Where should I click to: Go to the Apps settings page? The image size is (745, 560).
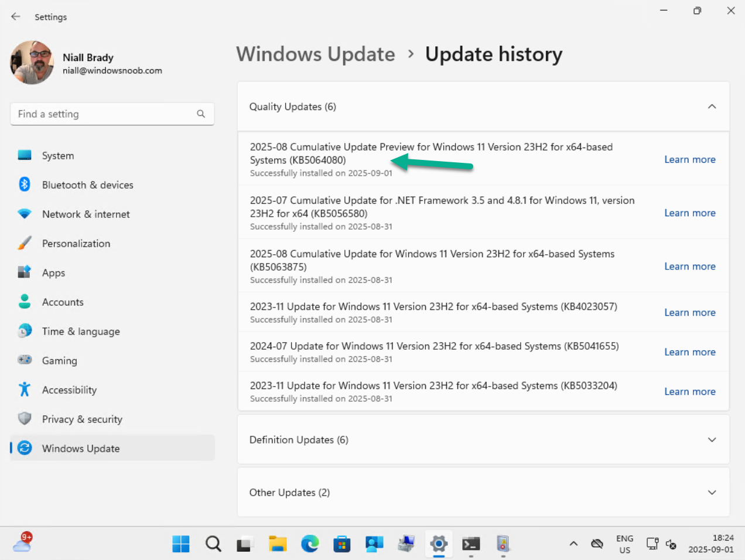click(53, 273)
